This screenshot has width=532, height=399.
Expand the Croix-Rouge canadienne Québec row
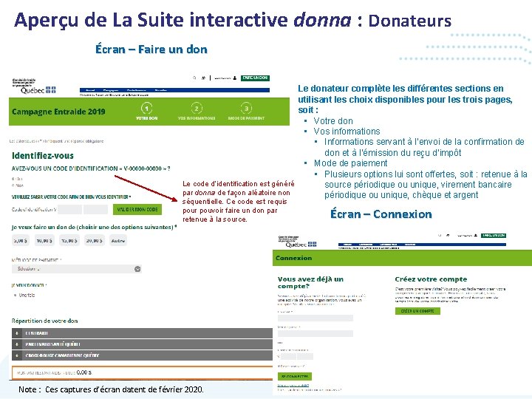click(142, 355)
